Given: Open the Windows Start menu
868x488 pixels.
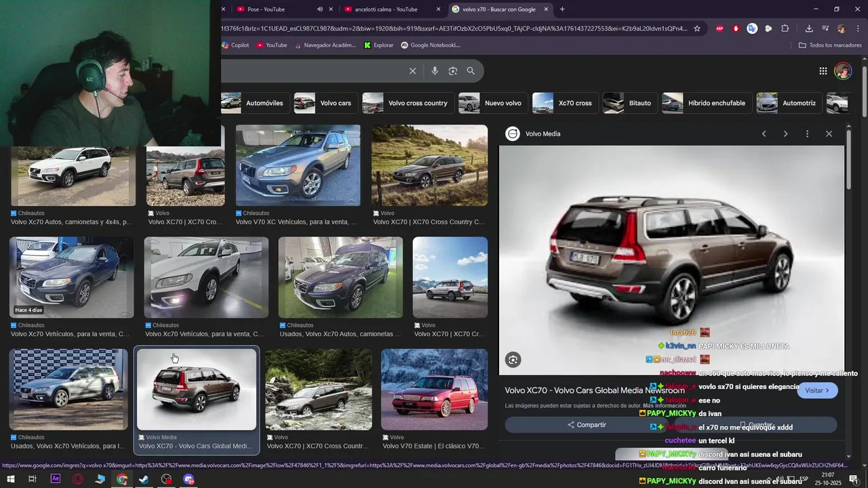Looking at the screenshot, I should [11, 479].
